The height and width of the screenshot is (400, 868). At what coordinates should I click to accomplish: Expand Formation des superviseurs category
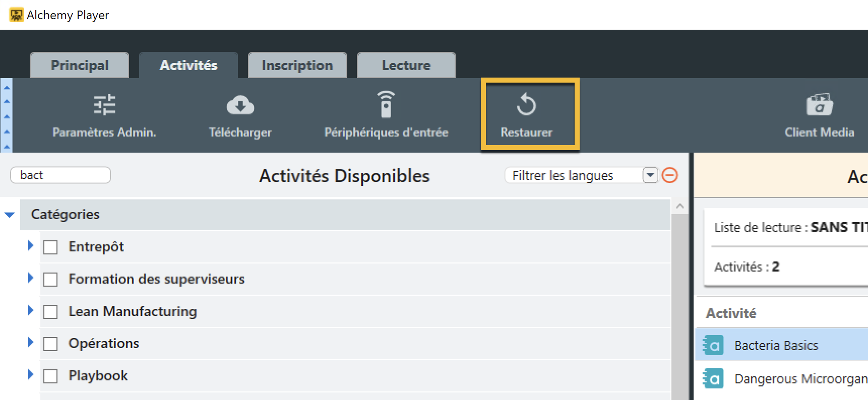30,278
